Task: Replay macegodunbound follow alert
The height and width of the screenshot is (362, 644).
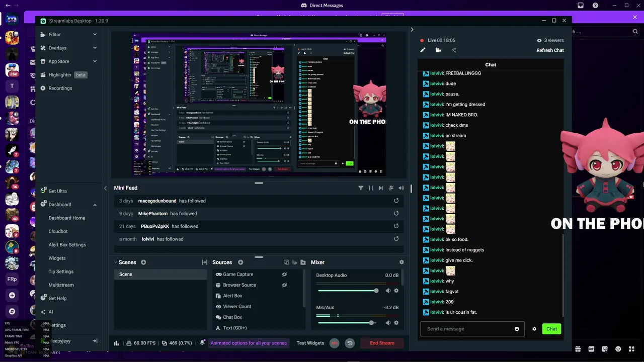Action: 396,201
